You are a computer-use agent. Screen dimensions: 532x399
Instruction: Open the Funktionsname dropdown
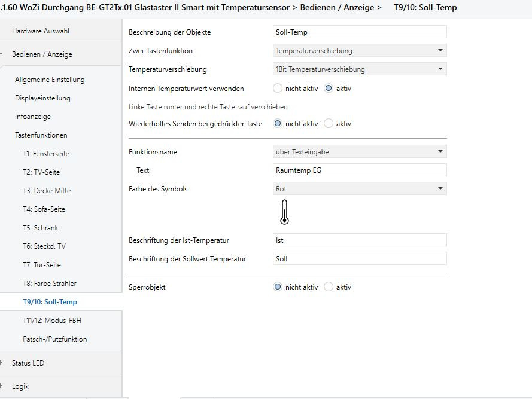tap(359, 152)
